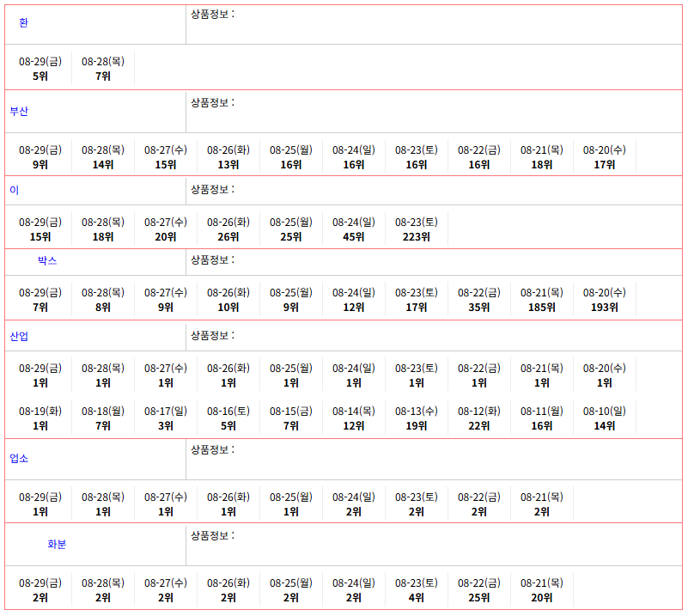
Task: Open the 박스 product link
Action: (x=47, y=261)
